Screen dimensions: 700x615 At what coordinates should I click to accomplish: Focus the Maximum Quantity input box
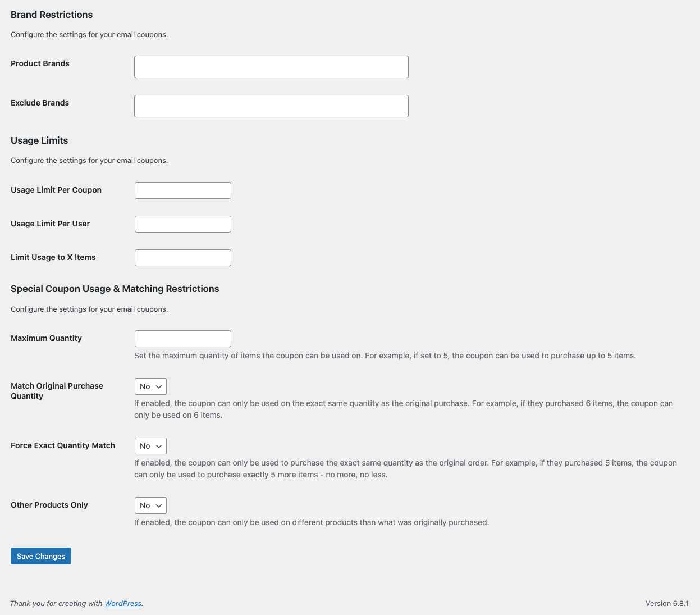click(183, 339)
